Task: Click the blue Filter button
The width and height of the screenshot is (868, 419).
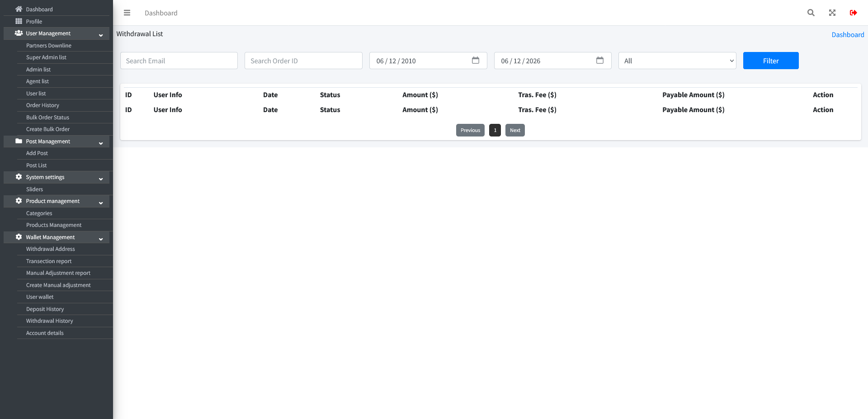Action: pyautogui.click(x=771, y=61)
